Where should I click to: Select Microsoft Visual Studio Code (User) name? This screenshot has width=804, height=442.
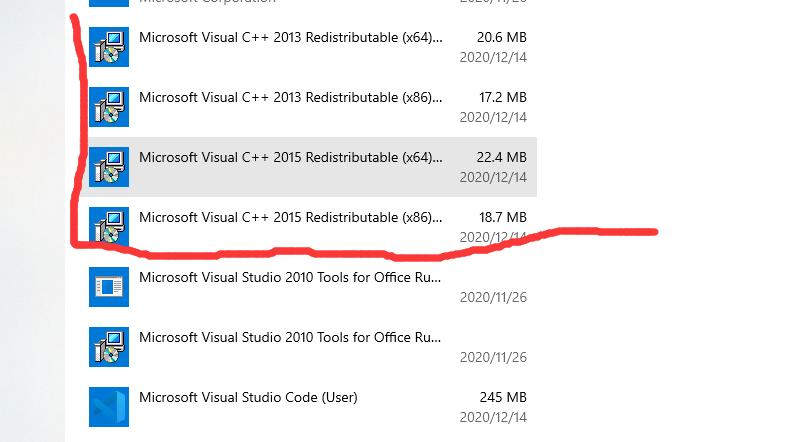coord(248,397)
